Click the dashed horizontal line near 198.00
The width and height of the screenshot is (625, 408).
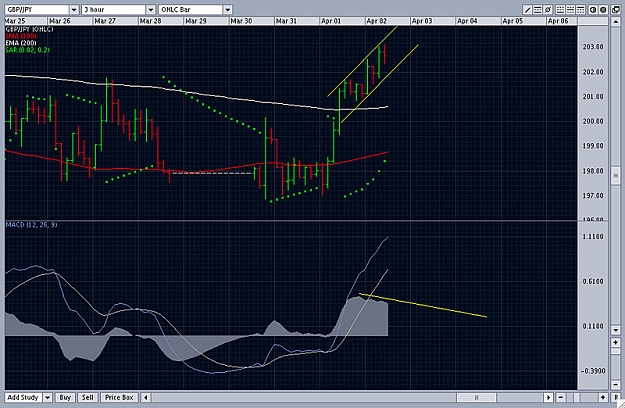(213, 173)
